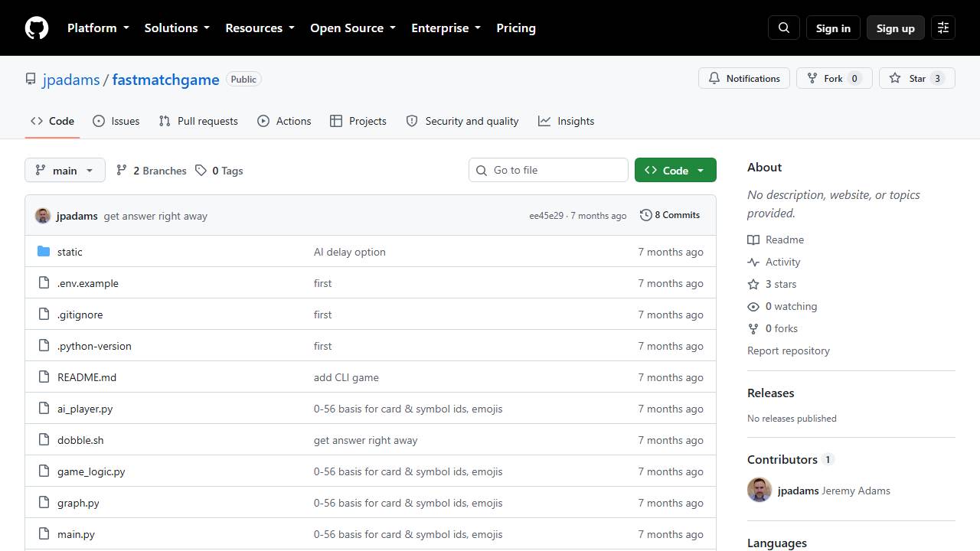Viewport: 980px width, 551px height.
Task: Fork the fastmatchgame repository
Action: tap(835, 78)
